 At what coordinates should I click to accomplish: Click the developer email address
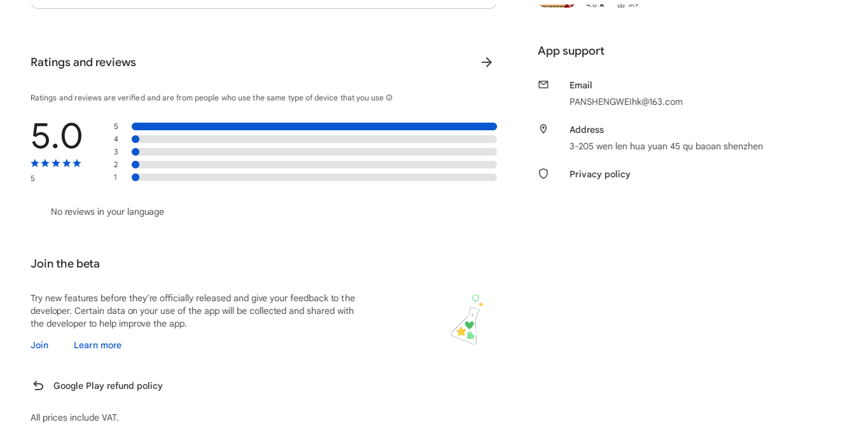pyautogui.click(x=626, y=102)
